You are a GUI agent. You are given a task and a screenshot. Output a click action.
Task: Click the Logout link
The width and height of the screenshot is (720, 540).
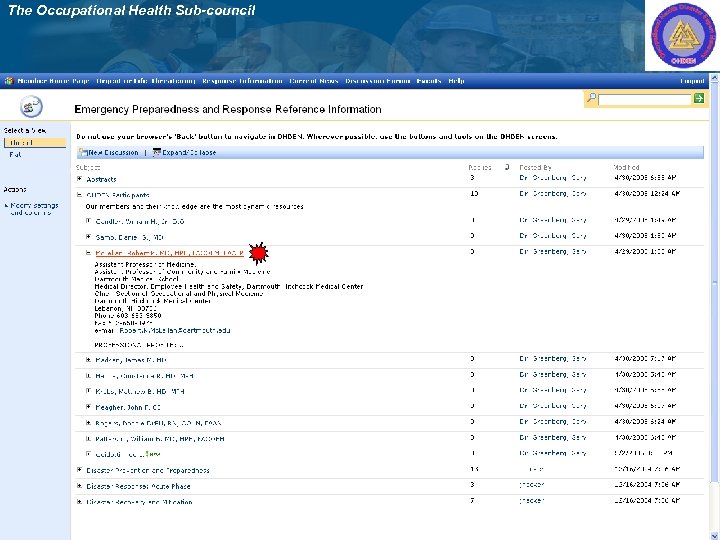point(692,81)
